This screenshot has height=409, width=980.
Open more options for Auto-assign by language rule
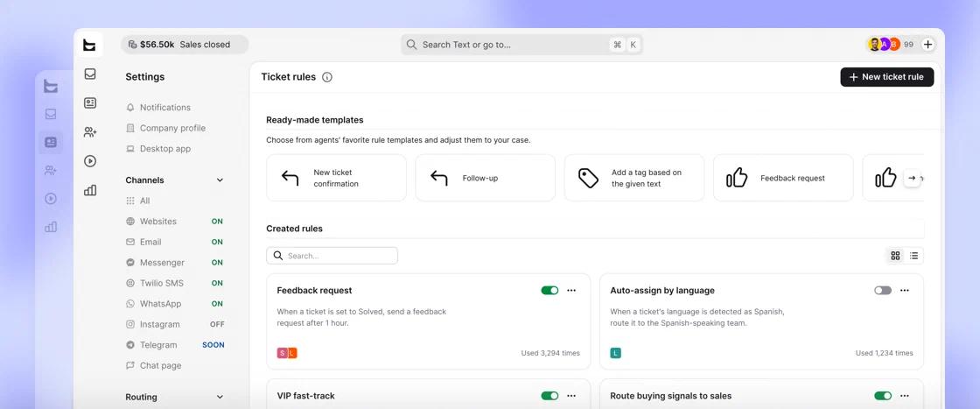click(x=905, y=290)
